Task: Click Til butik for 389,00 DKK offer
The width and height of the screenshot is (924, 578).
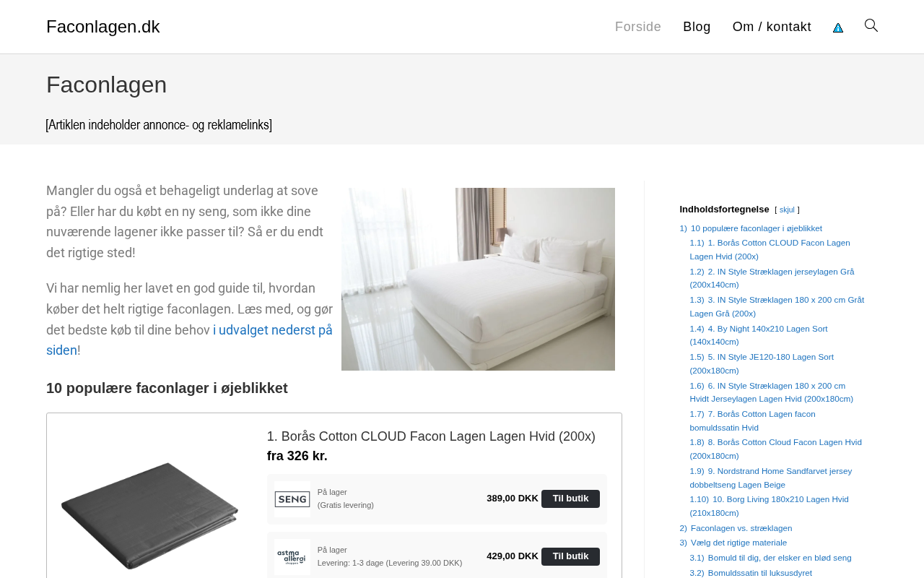Action: (570, 499)
